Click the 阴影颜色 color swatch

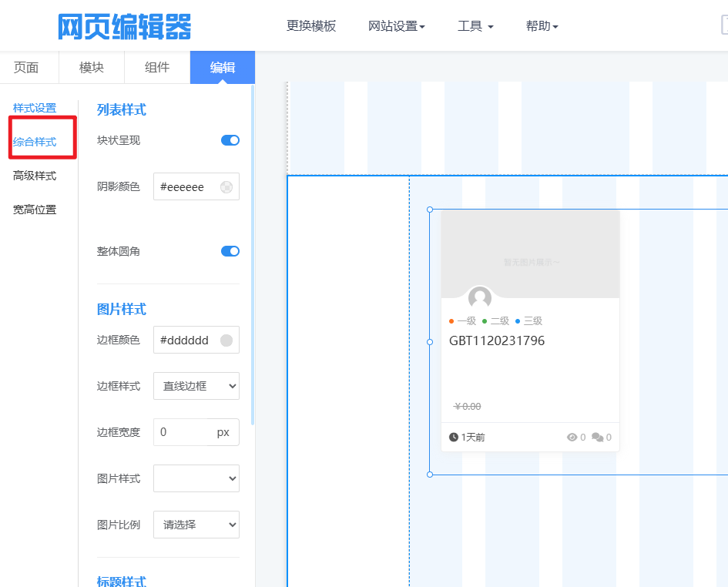pos(226,187)
